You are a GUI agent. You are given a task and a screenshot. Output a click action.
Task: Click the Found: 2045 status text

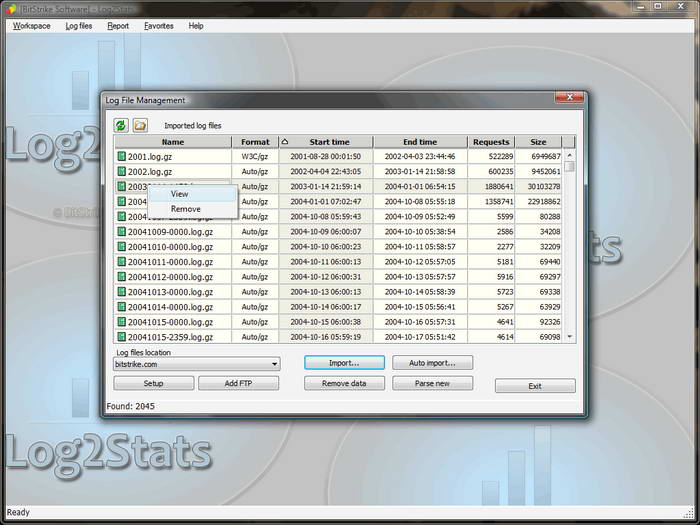130,406
